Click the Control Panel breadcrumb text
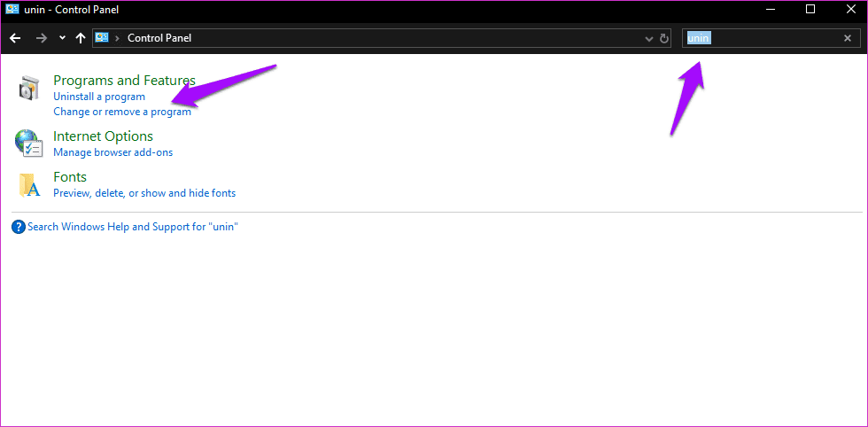The image size is (868, 427). 159,38
